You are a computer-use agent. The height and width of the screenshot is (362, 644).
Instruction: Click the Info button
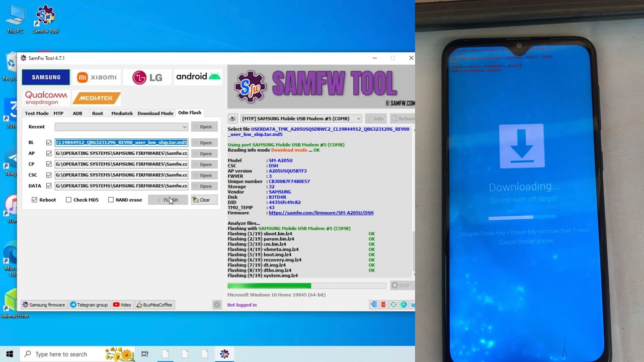tap(376, 119)
